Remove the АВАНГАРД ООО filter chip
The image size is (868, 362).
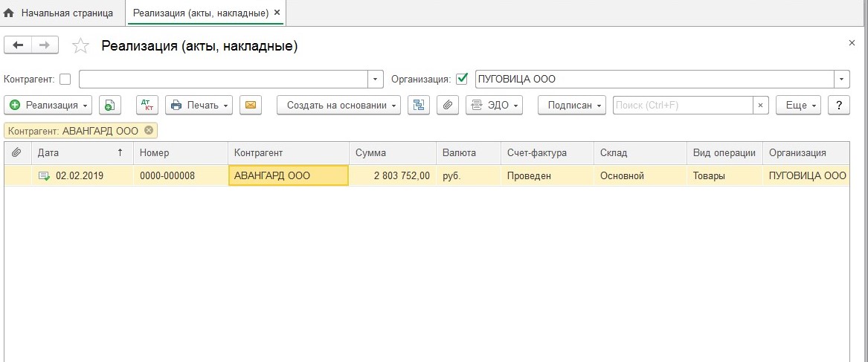click(149, 131)
